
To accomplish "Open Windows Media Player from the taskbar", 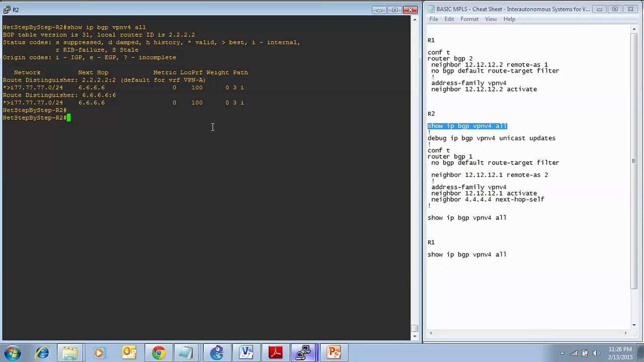I will (x=99, y=352).
